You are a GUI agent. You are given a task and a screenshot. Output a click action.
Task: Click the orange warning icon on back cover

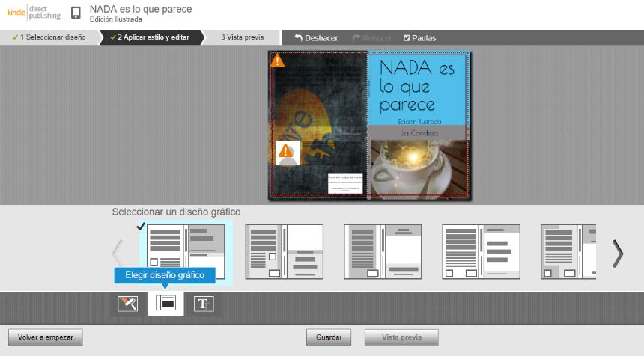pyautogui.click(x=278, y=61)
